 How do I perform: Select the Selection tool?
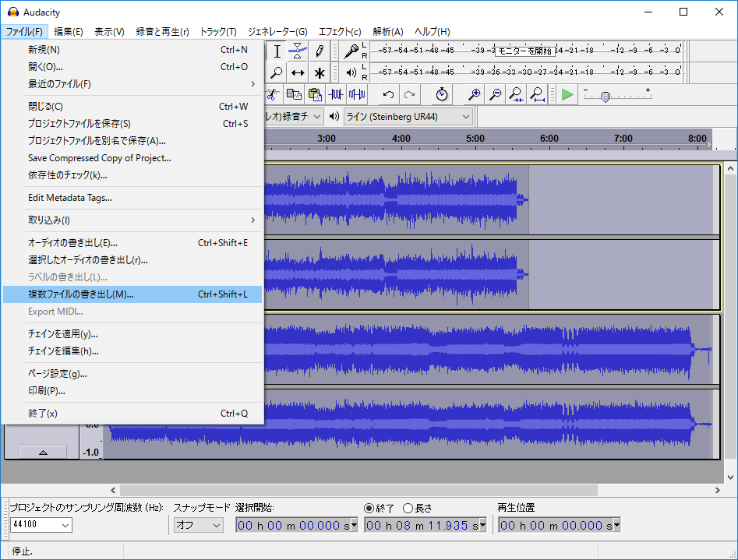coord(277,51)
